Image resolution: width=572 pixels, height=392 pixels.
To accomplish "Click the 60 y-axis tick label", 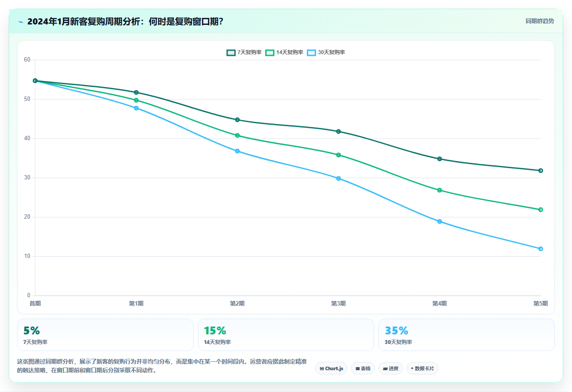I will pyautogui.click(x=27, y=60).
